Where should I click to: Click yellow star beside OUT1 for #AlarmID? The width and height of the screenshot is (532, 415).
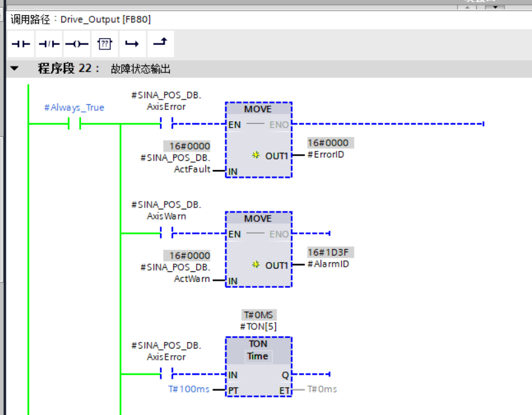pyautogui.click(x=256, y=265)
